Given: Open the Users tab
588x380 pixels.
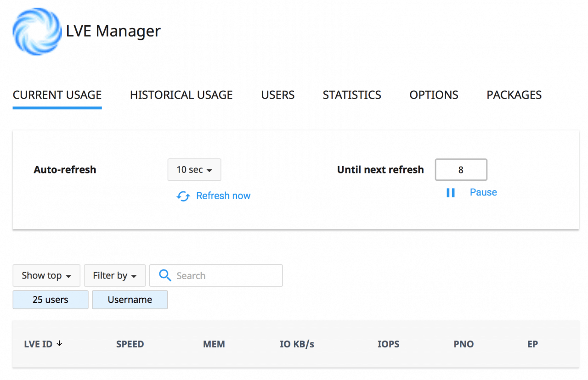Looking at the screenshot, I should click(x=278, y=95).
